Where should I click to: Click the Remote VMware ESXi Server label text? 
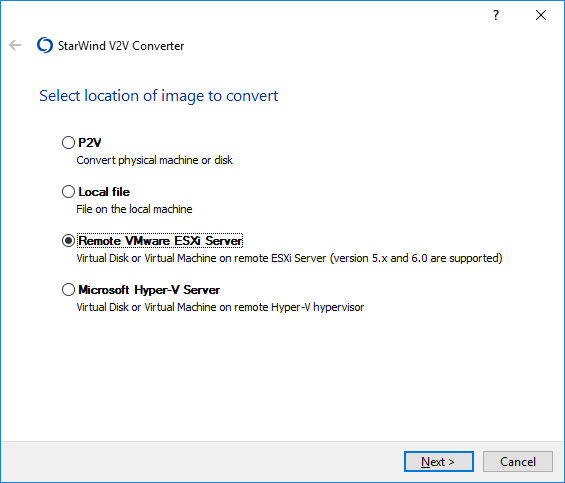(160, 241)
